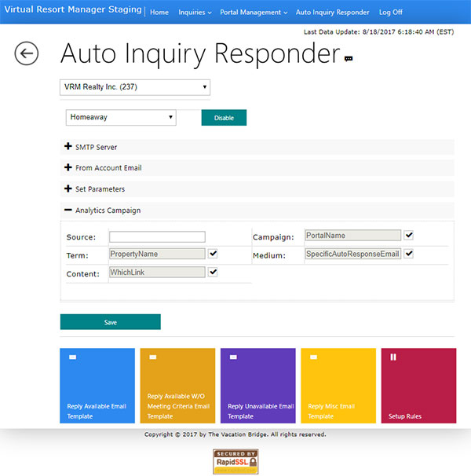
Task: Click the back arrow circle icon
Action: (x=27, y=53)
